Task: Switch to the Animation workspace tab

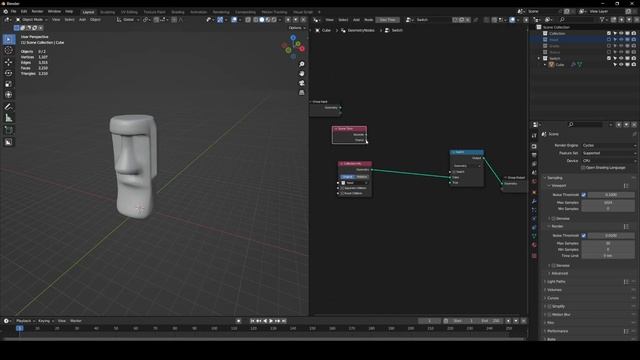Action: coord(198,12)
